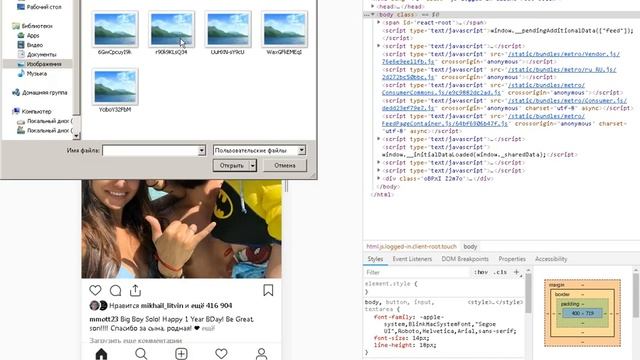Expand the div class o9PxI node
This screenshot has width=640, height=360.
pyautogui.click(x=378, y=178)
